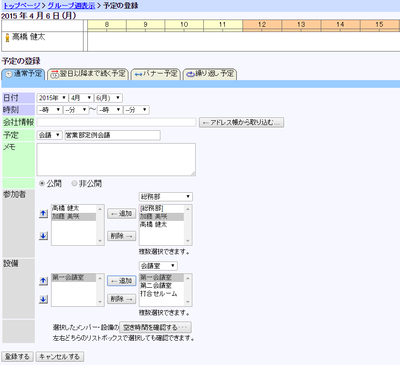
Task: Open the トップページ breadcrumb link
Action: (x=22, y=6)
